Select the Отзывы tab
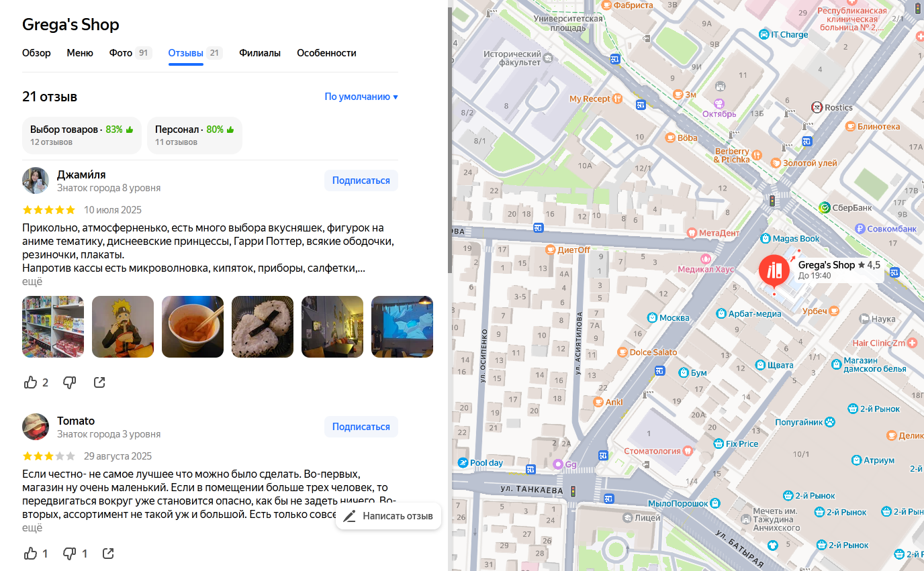Image resolution: width=924 pixels, height=571 pixels. tap(195, 53)
